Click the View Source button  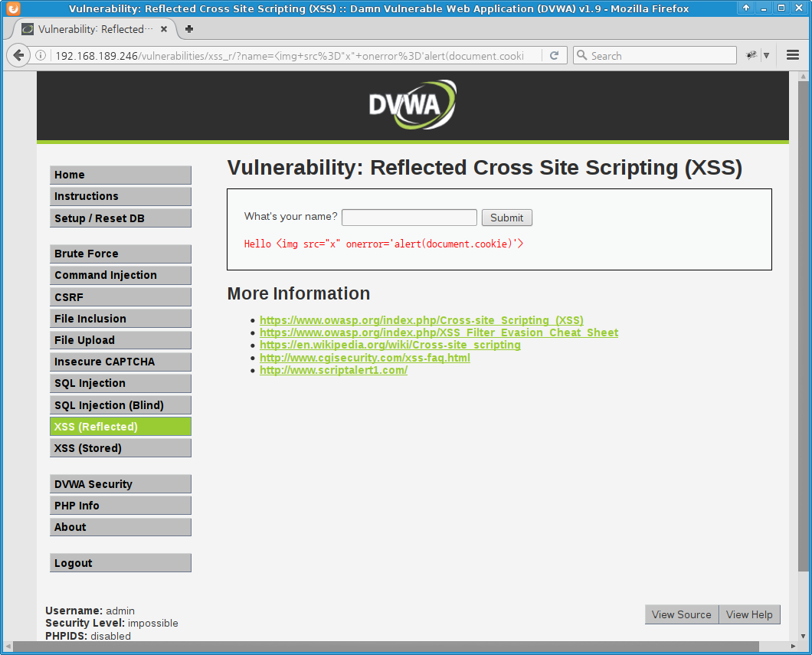[682, 614]
